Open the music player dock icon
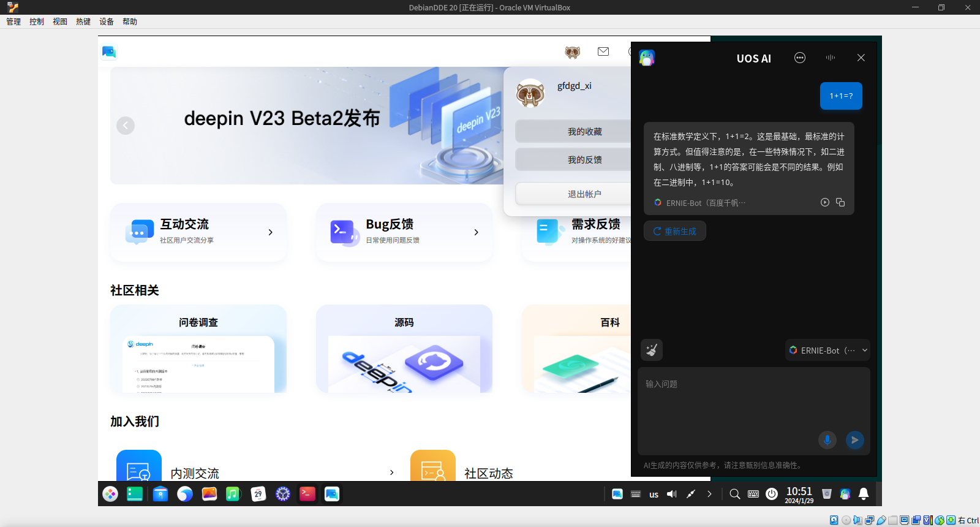 233,494
